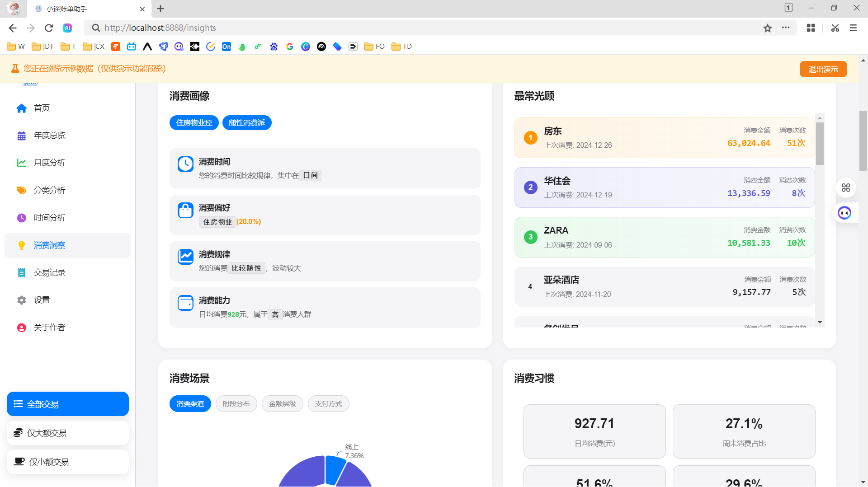Select the 年度总览 calendar icon

21,135
